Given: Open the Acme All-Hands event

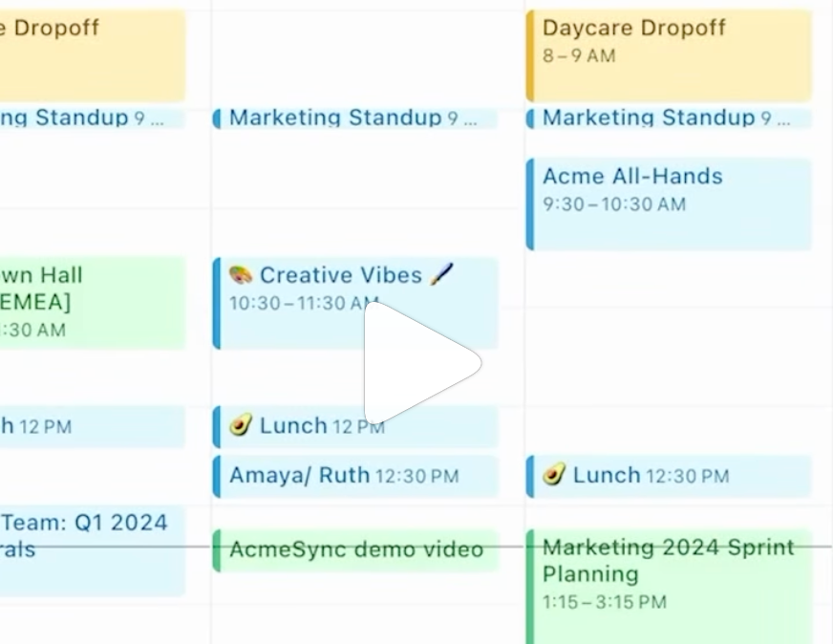Looking at the screenshot, I should point(669,204).
